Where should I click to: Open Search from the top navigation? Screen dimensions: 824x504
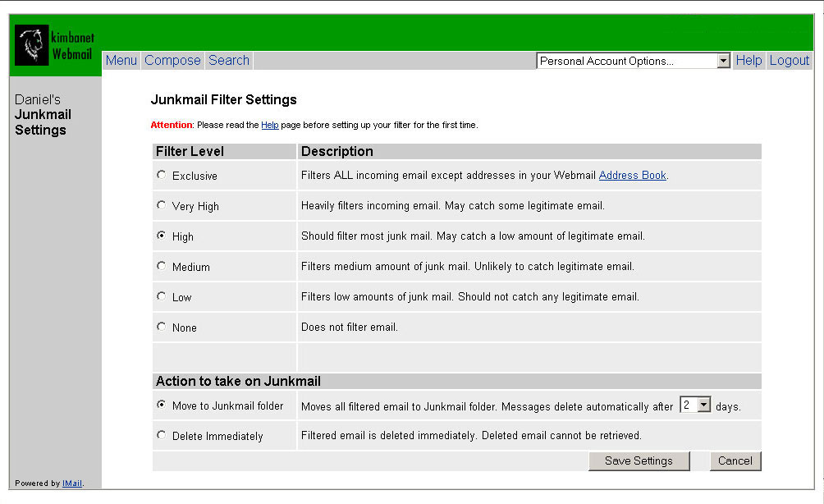(x=229, y=60)
